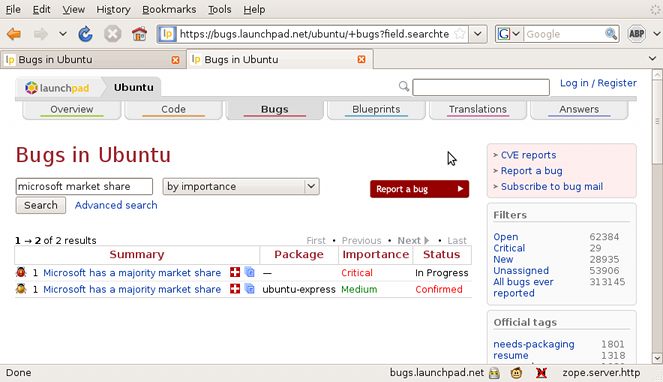
Task: Click the red Report a bug button
Action: pyautogui.click(x=419, y=189)
